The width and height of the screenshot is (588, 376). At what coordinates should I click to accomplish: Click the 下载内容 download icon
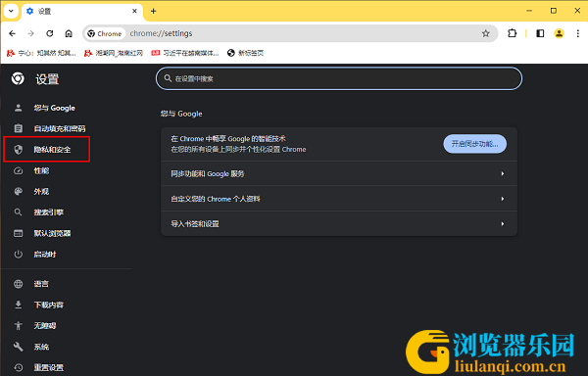click(x=18, y=305)
